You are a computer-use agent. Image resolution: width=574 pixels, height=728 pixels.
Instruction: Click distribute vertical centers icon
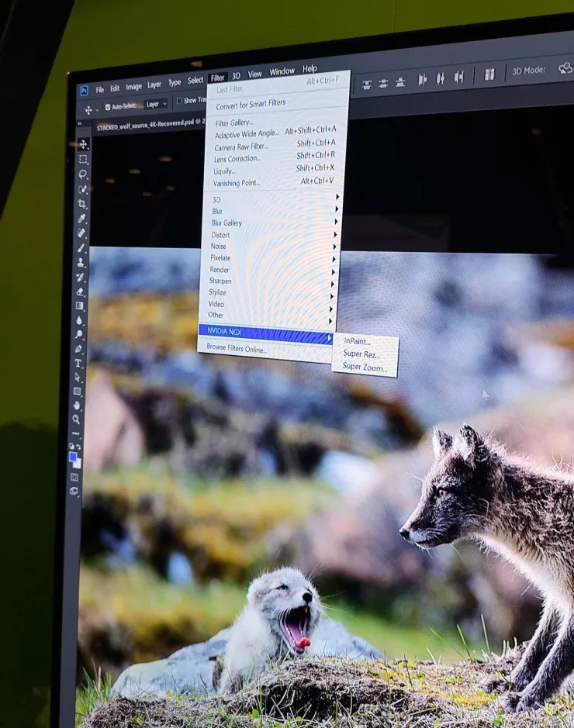tap(383, 84)
